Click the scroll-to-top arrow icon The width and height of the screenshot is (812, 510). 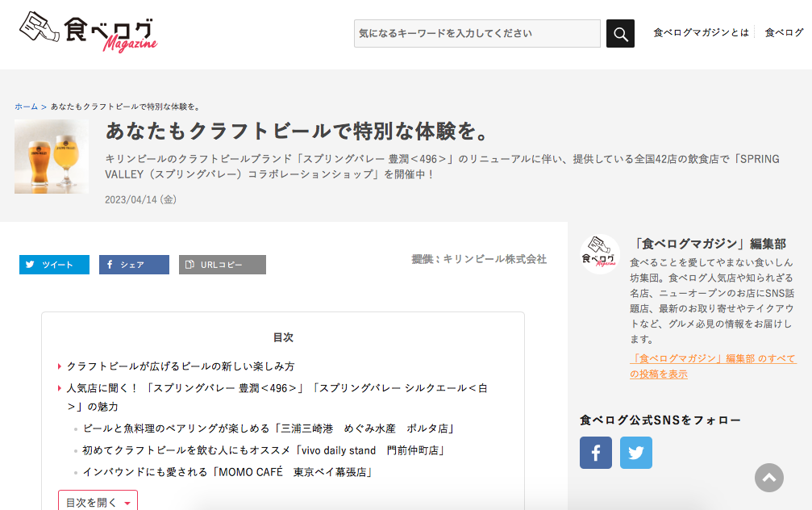[769, 478]
